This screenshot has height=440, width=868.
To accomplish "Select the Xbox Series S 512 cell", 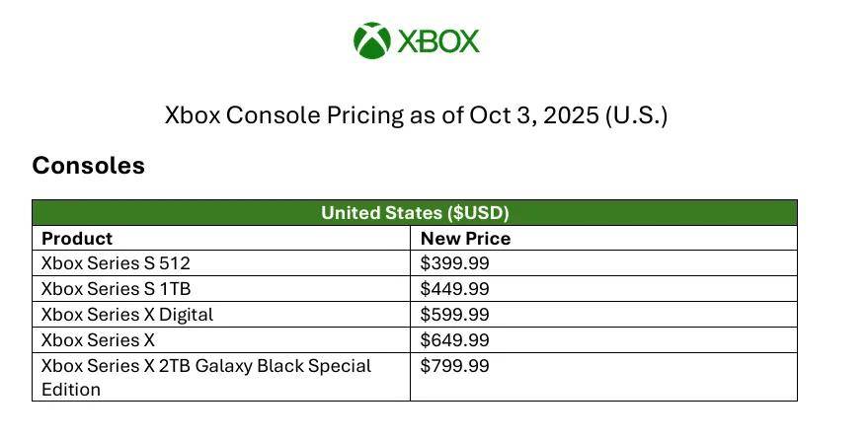I will point(116,263).
